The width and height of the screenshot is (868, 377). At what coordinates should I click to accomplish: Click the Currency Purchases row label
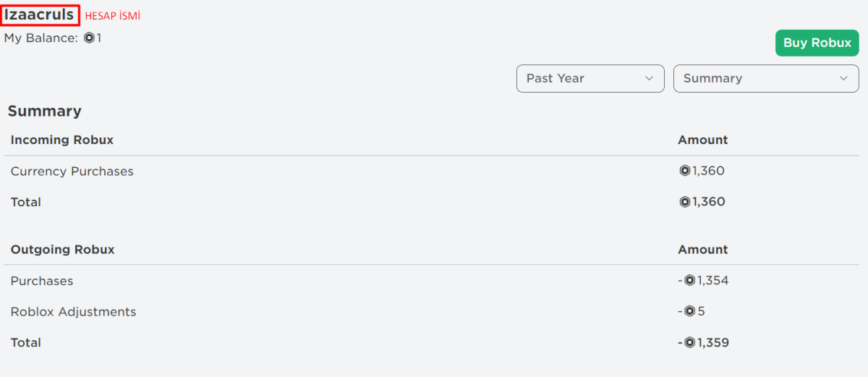click(72, 171)
